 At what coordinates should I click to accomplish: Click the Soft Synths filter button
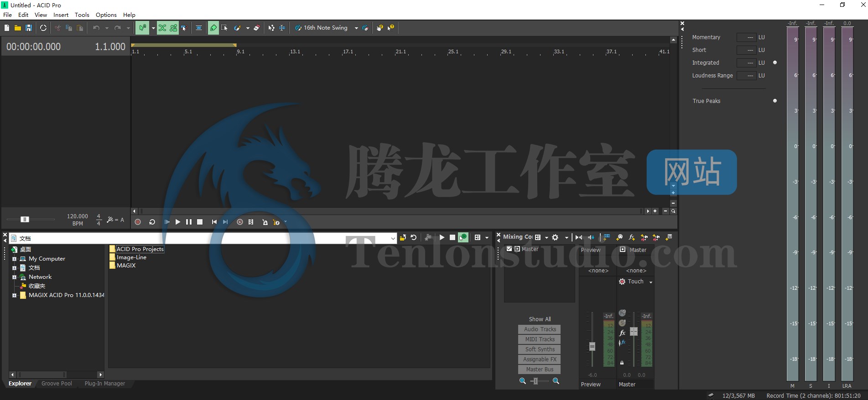point(540,349)
